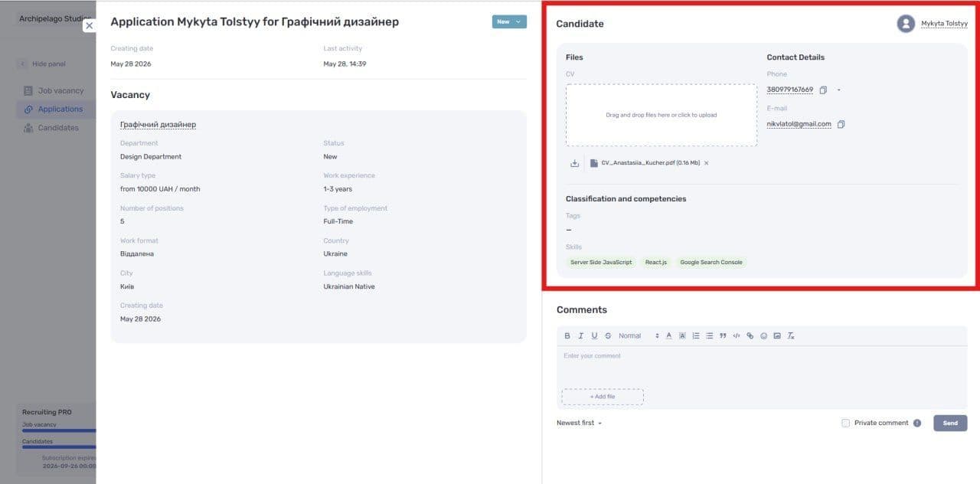This screenshot has height=484, width=980.
Task: Open the New status dropdown
Action: click(x=509, y=21)
